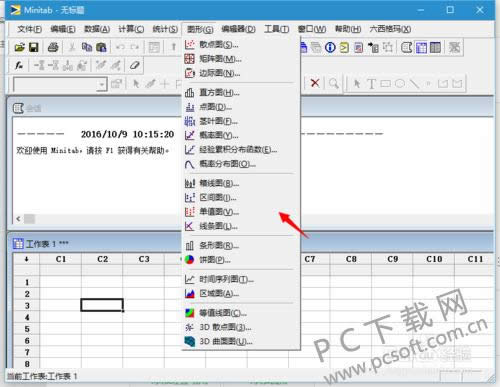Show the session window via toolbar icon
This screenshot has width=500, height=387.
pyautogui.click(x=406, y=47)
